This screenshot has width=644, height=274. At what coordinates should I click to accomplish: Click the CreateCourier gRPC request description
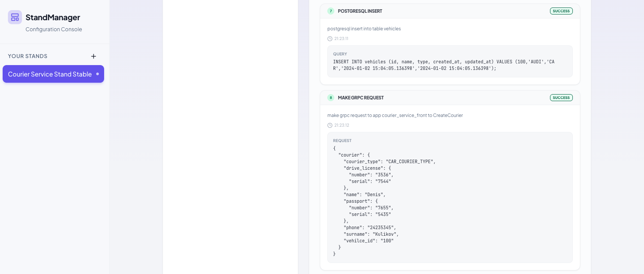pos(395,115)
